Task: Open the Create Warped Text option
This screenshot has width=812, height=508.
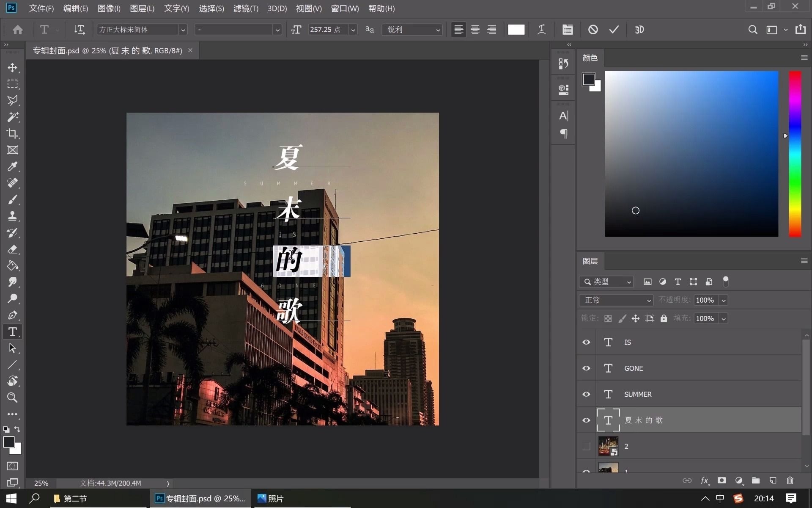Action: pyautogui.click(x=541, y=30)
